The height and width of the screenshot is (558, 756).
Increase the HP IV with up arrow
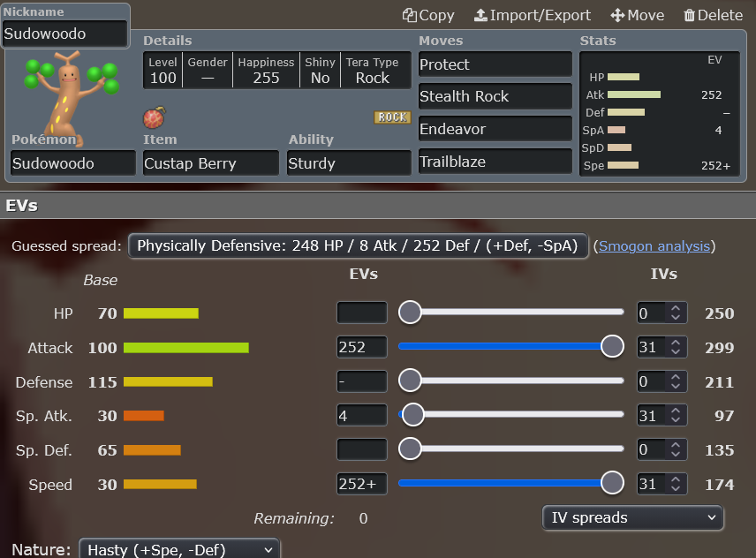pos(676,308)
